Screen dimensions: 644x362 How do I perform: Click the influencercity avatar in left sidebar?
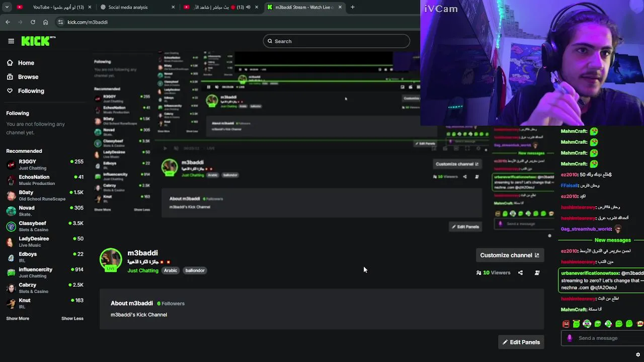pyautogui.click(x=11, y=273)
